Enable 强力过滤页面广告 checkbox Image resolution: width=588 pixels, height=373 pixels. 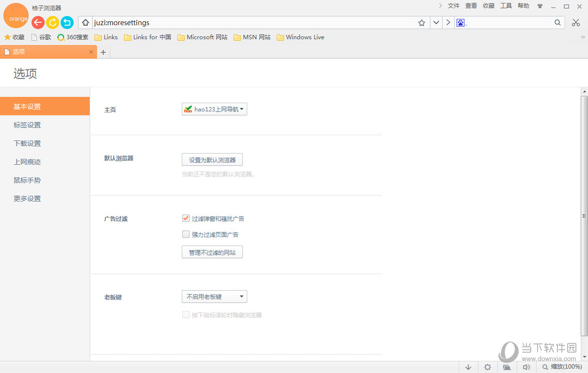click(x=186, y=234)
